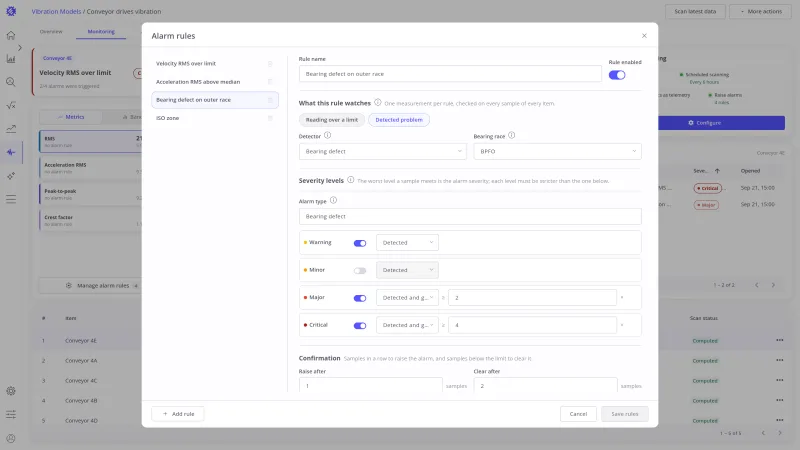Toggle the Warning severity switch

tap(360, 243)
